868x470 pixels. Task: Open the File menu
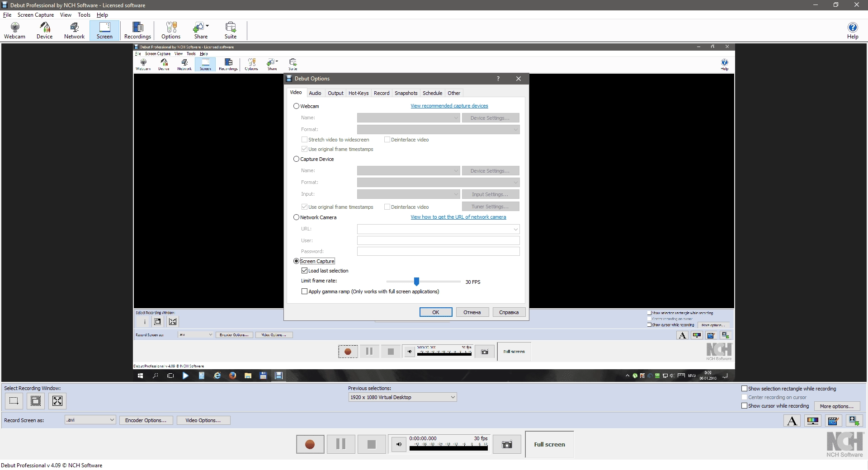(x=7, y=15)
